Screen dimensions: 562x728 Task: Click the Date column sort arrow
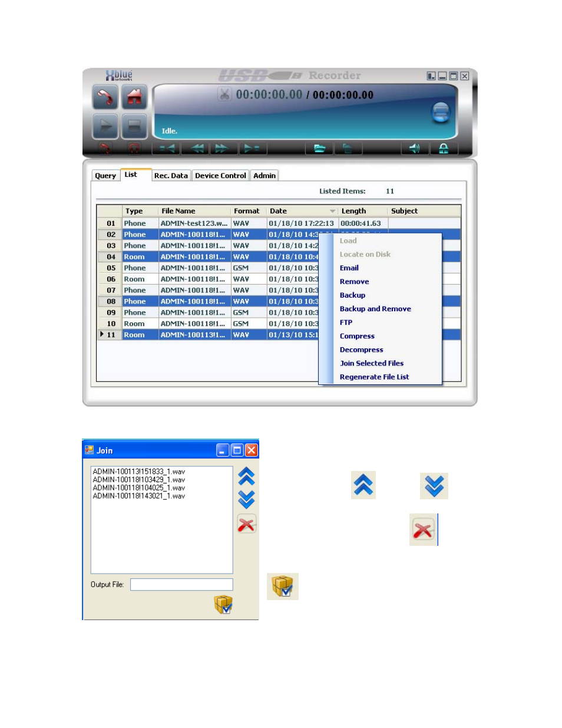pos(332,211)
